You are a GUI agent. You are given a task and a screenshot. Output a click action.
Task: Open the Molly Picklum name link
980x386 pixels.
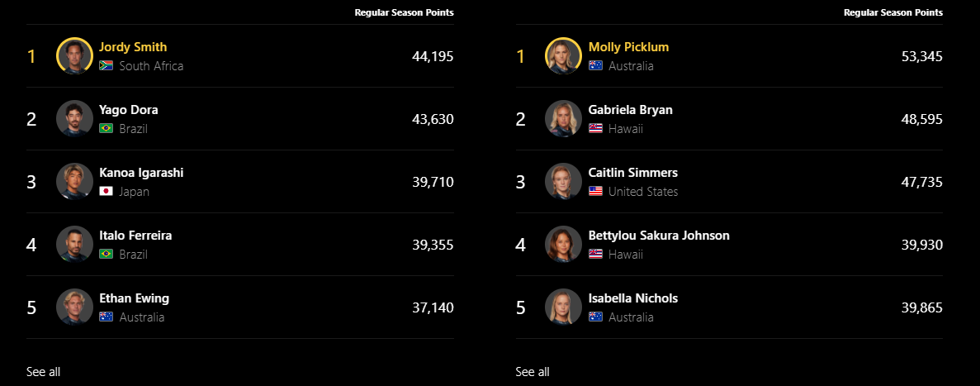[x=629, y=47]
